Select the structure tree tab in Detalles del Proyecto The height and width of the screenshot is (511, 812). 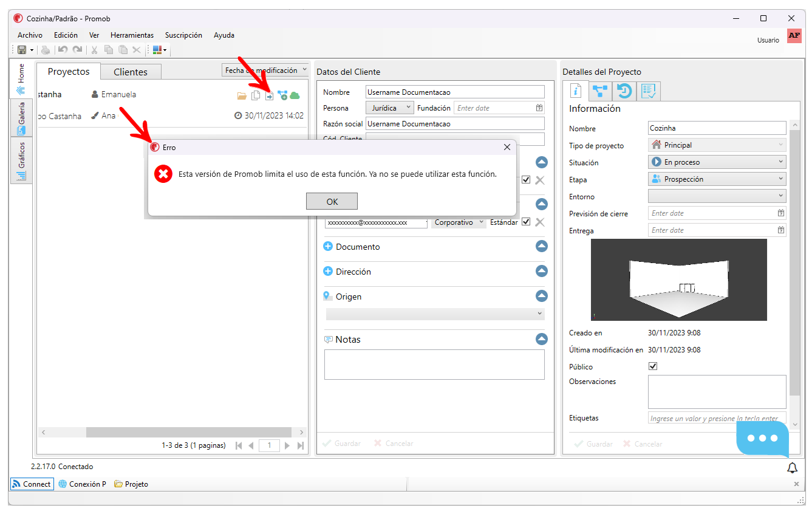coord(601,91)
